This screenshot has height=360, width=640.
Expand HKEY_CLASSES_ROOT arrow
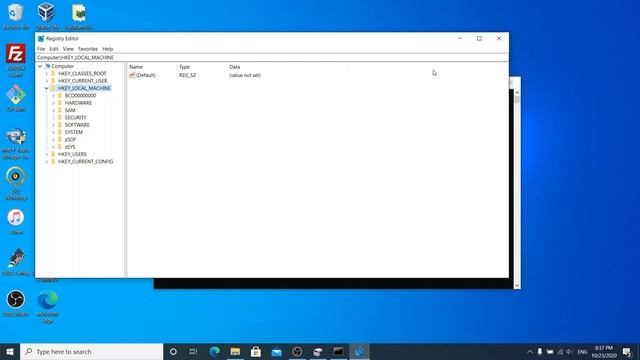click(47, 73)
